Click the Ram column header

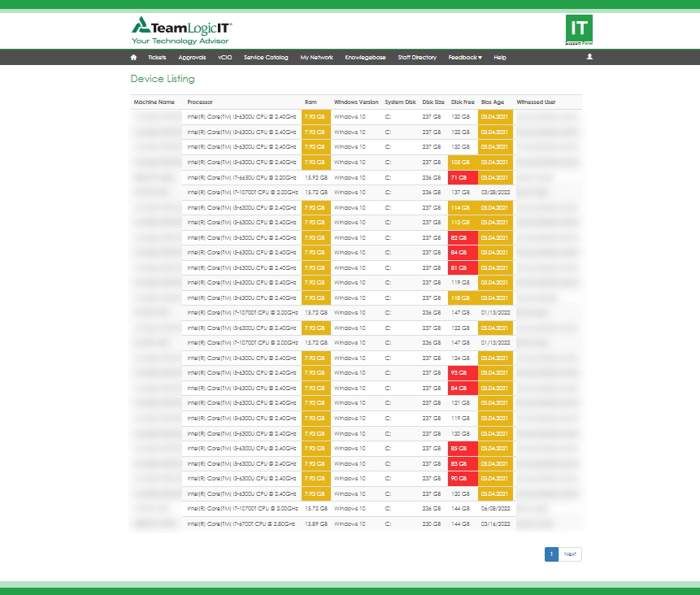click(x=311, y=102)
